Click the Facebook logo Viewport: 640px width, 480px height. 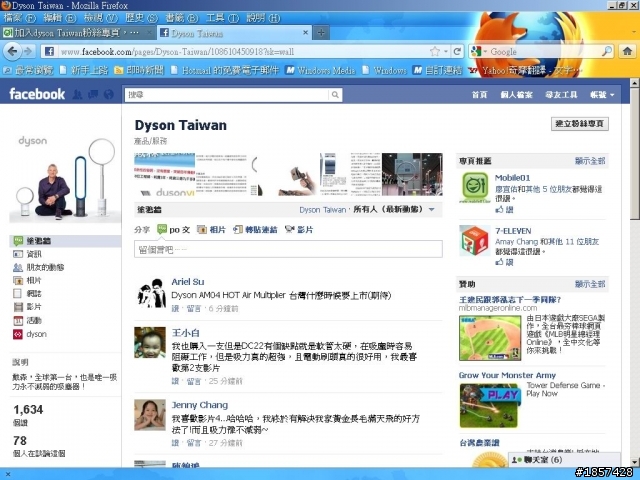pyautogui.click(x=37, y=94)
